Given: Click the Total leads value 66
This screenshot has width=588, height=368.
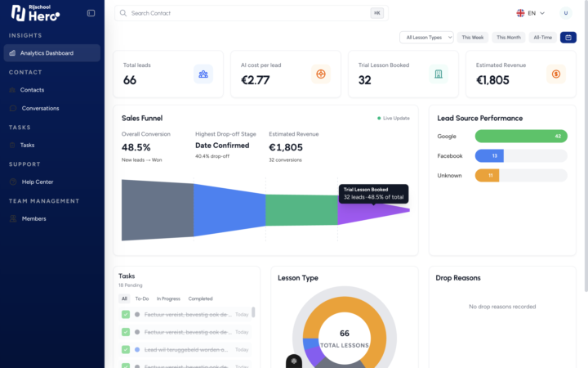Looking at the screenshot, I should (130, 80).
